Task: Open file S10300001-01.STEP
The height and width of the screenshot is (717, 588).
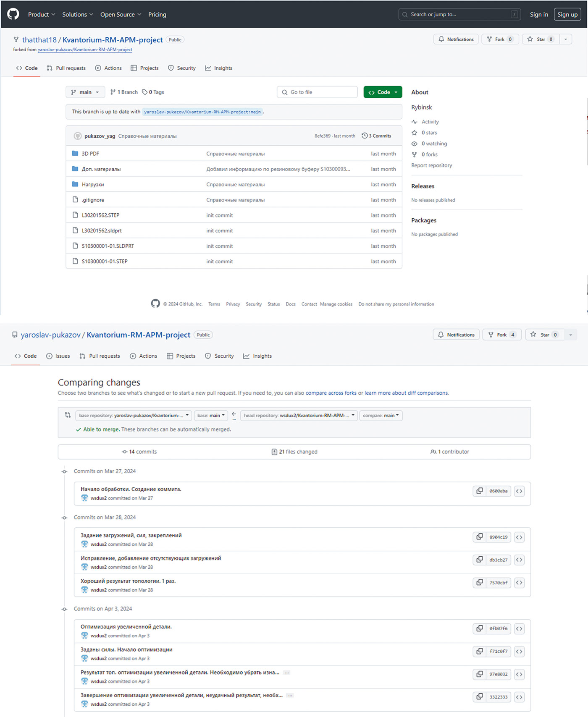Action: 105,261
